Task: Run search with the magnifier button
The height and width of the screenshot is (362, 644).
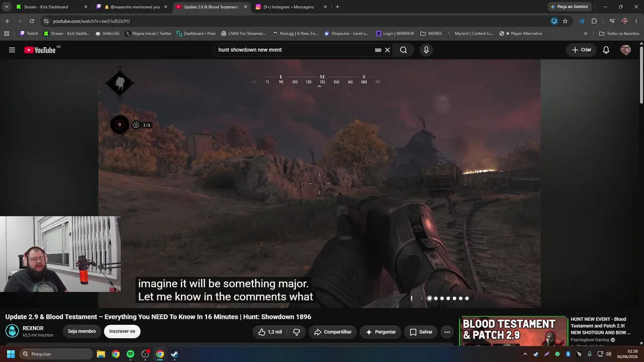Action: (404, 50)
